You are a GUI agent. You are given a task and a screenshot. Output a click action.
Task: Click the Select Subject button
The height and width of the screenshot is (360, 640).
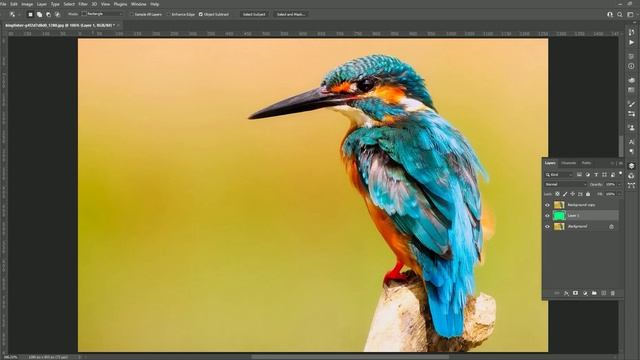[x=254, y=14]
